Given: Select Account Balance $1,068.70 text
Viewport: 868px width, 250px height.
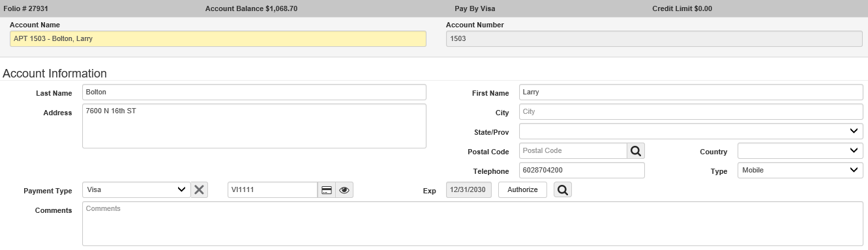Looking at the screenshot, I should point(252,9).
